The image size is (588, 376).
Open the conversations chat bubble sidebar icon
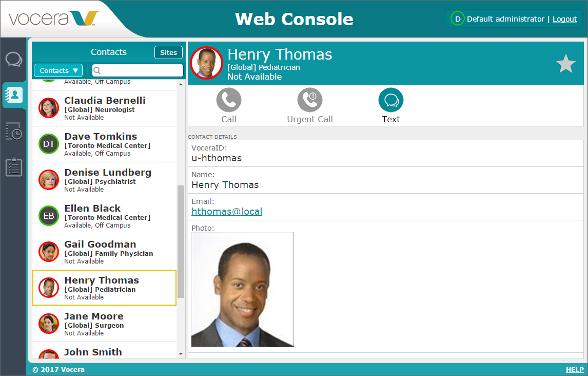[x=14, y=60]
